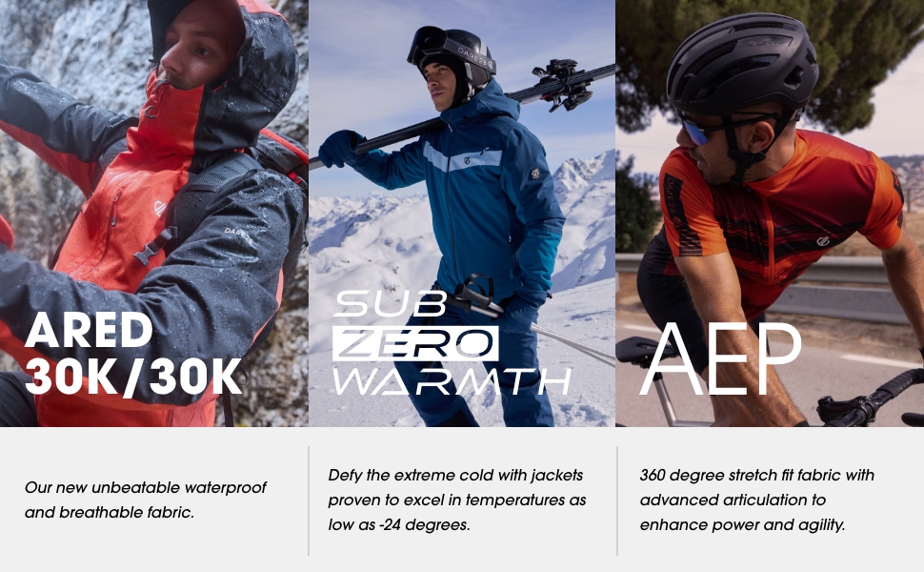Click the ARED 30K/30K headline text
This screenshot has height=572, width=924.
tap(133, 354)
